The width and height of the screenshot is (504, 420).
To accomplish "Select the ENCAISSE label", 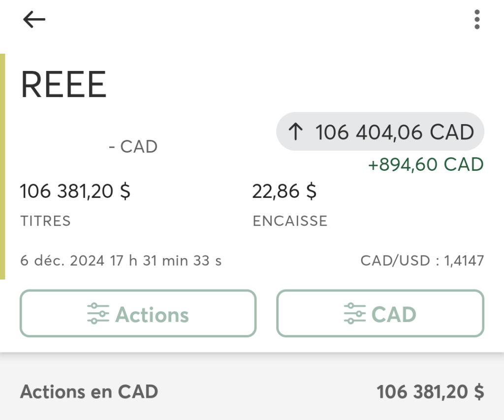I will tap(290, 221).
